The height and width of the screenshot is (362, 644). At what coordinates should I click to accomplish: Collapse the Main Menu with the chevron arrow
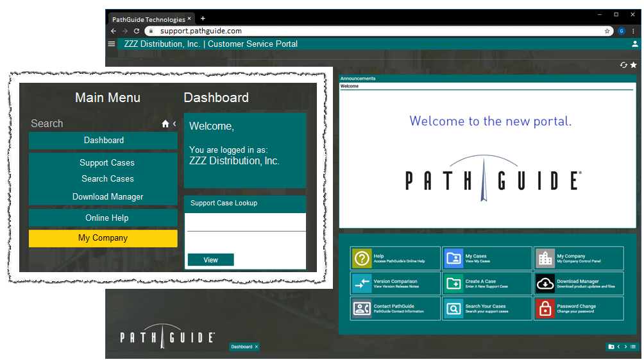coord(174,124)
